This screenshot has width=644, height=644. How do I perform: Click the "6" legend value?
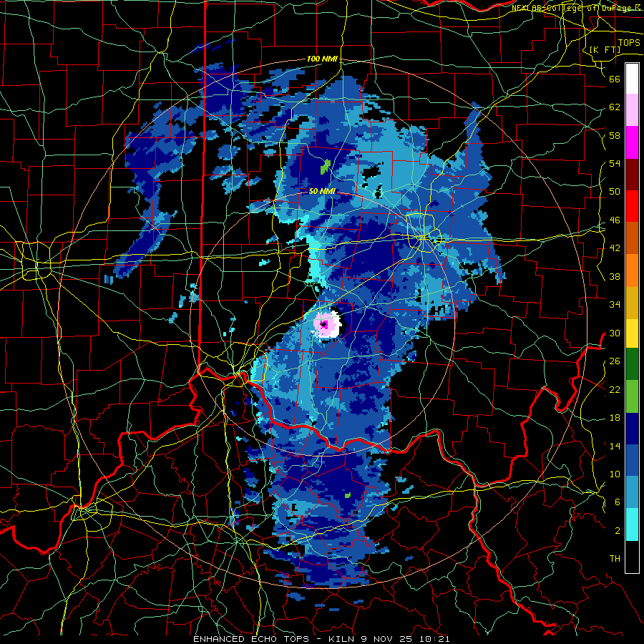click(x=618, y=502)
